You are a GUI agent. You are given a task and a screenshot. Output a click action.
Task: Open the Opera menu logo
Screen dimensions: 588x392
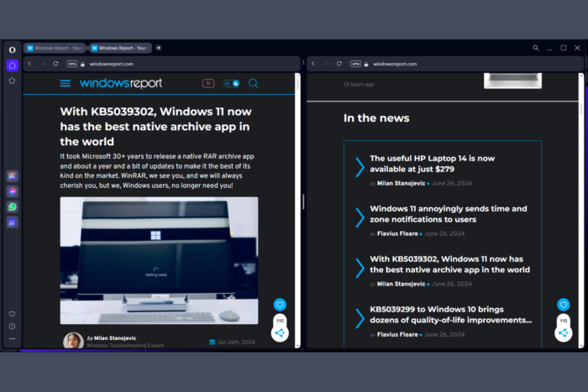13,50
